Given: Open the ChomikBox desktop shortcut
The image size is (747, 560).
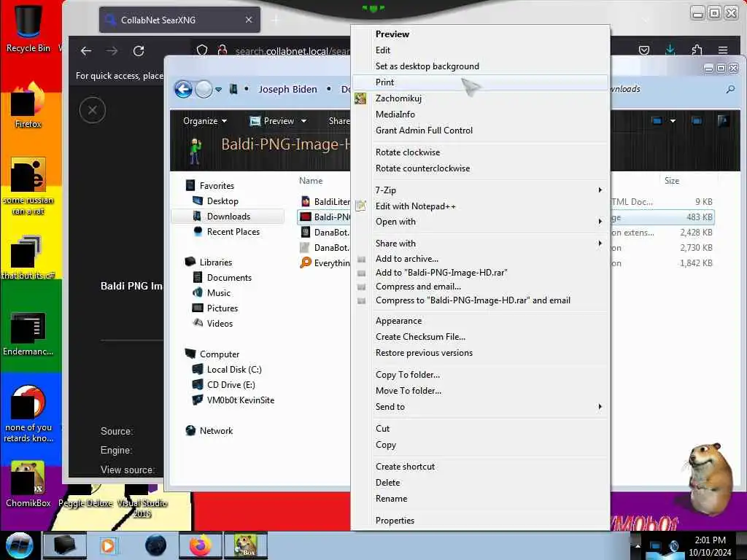Looking at the screenshot, I should (x=28, y=483).
